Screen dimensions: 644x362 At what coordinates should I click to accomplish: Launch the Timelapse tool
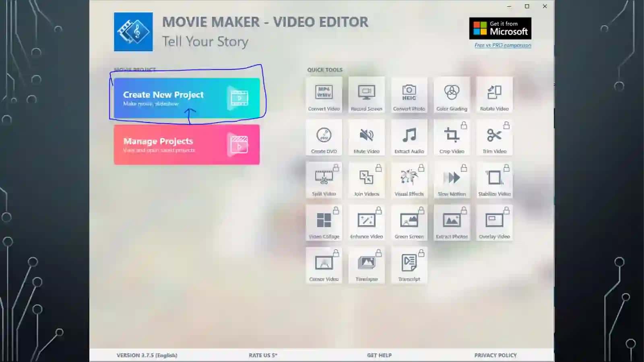[x=367, y=265]
